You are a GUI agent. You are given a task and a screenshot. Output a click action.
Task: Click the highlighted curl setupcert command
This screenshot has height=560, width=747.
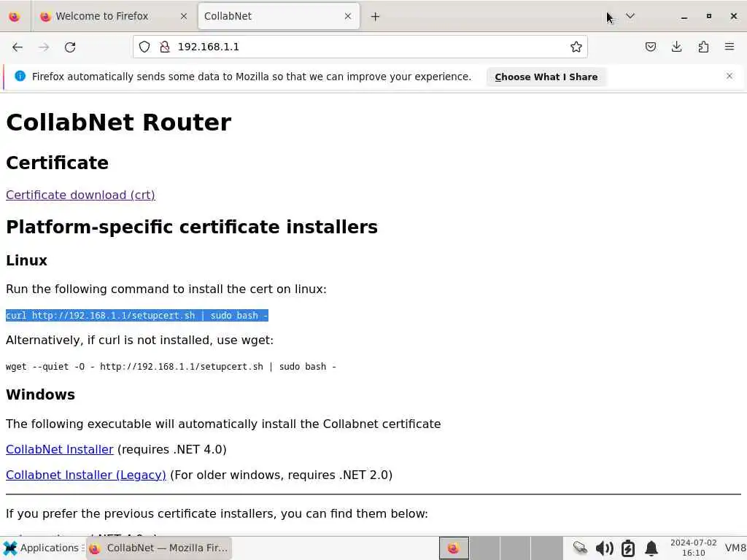(137, 315)
